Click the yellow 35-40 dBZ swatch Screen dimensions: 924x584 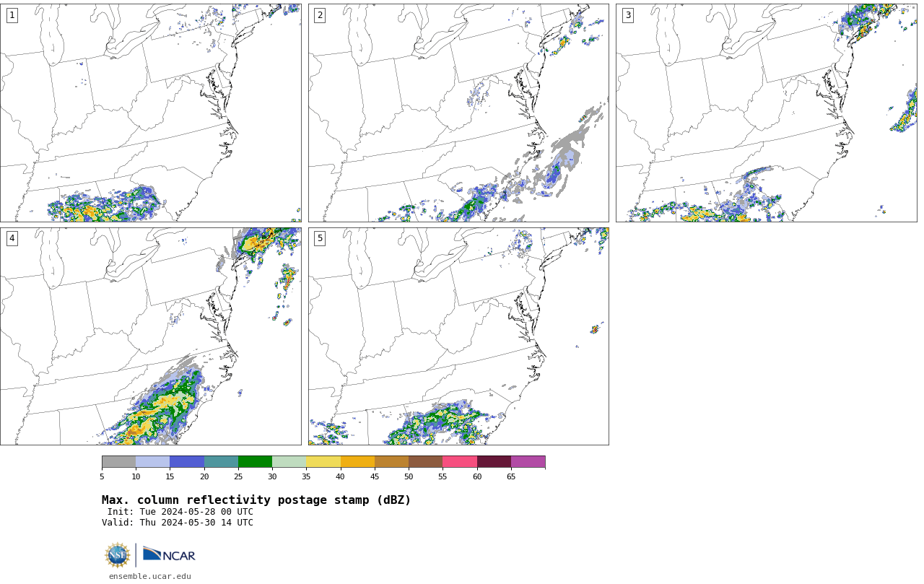pos(323,462)
